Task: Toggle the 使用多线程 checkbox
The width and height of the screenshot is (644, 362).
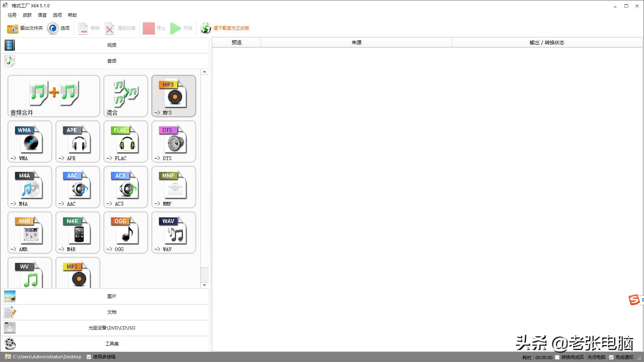Action: pyautogui.click(x=89, y=357)
